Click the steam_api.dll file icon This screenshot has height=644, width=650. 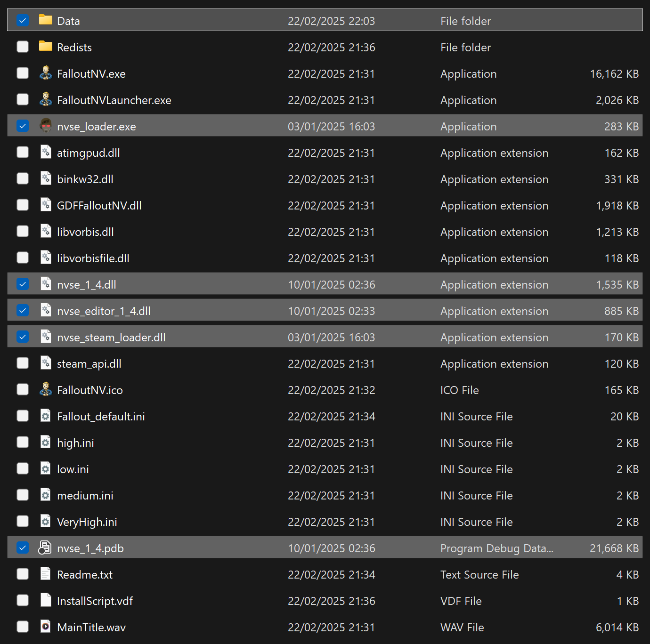coord(46,363)
